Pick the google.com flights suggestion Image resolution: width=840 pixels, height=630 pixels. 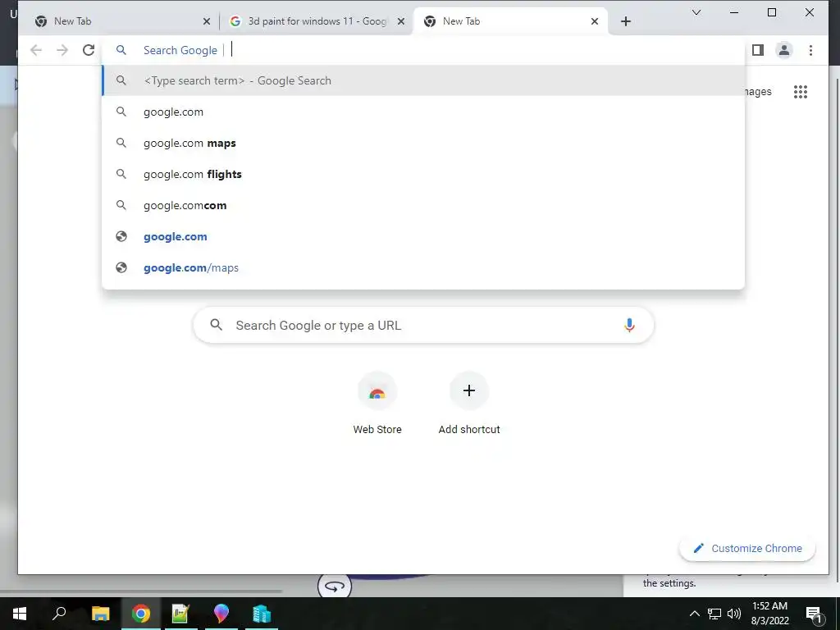pos(423,174)
